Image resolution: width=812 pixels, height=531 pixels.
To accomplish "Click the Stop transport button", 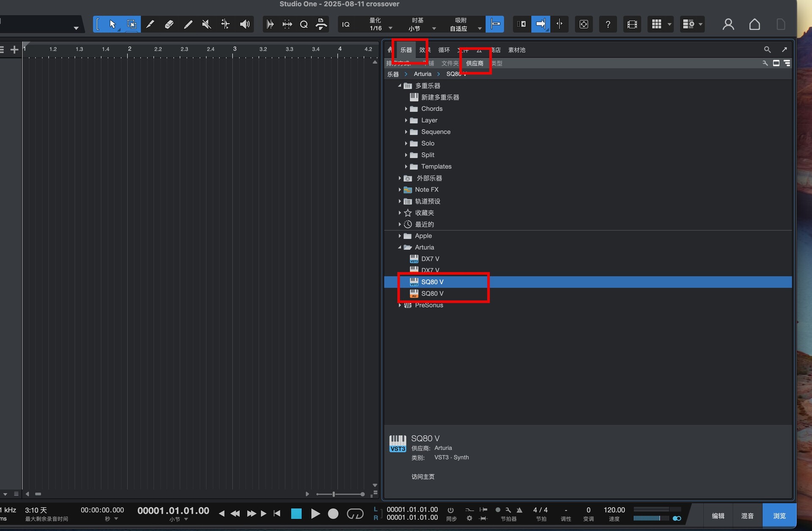I will click(296, 514).
